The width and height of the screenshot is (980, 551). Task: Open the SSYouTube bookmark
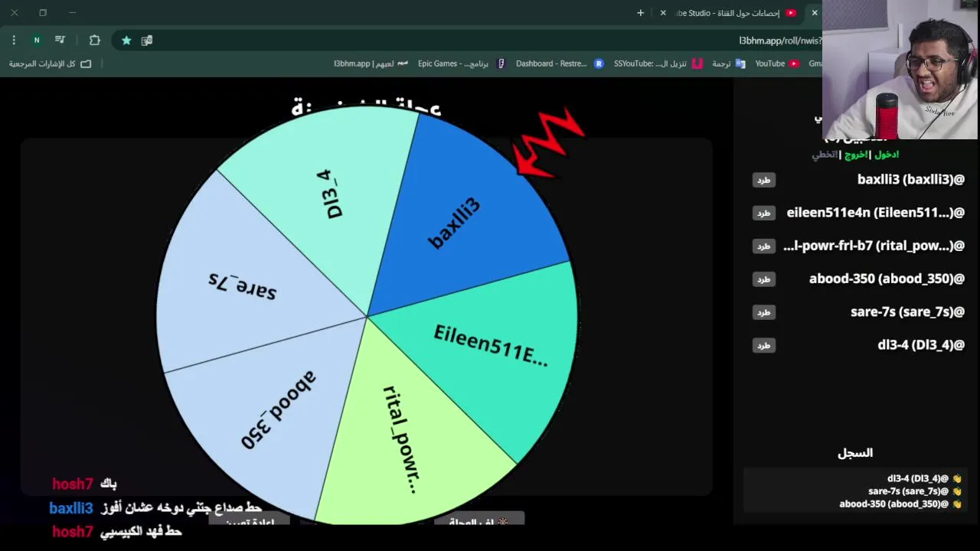click(x=658, y=64)
